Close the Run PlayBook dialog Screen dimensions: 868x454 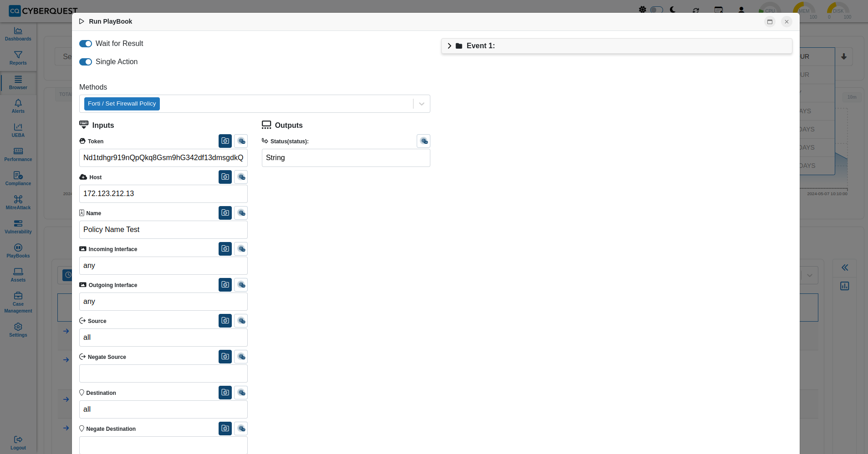[x=786, y=21]
